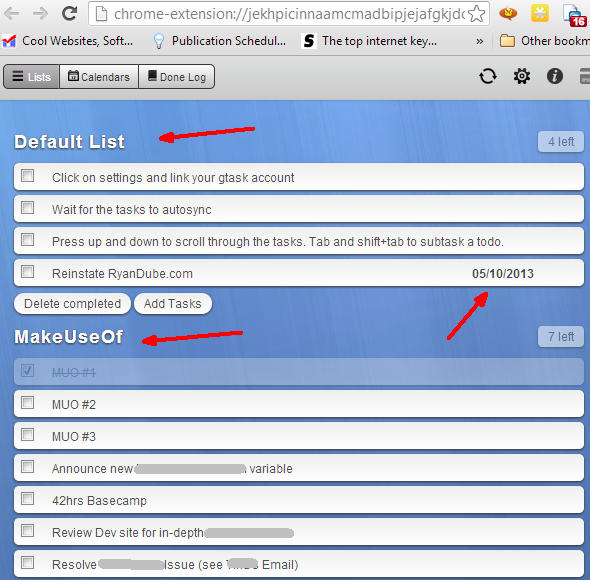
Task: Open extension icon with red 16 badge
Action: (575, 16)
